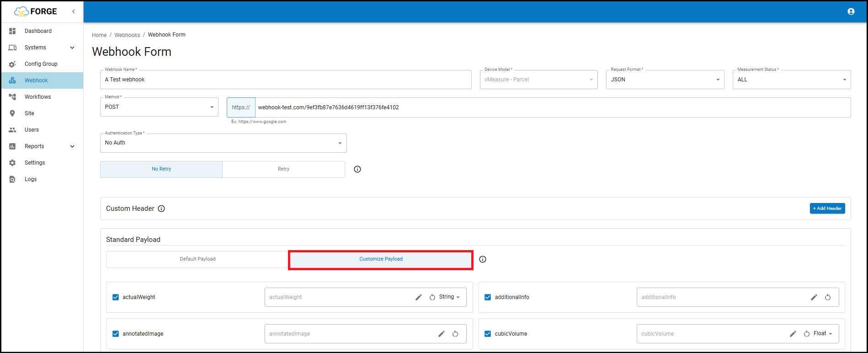Viewport: 868px width, 353px height.
Task: Open Config Group menu item
Action: pyautogui.click(x=41, y=64)
